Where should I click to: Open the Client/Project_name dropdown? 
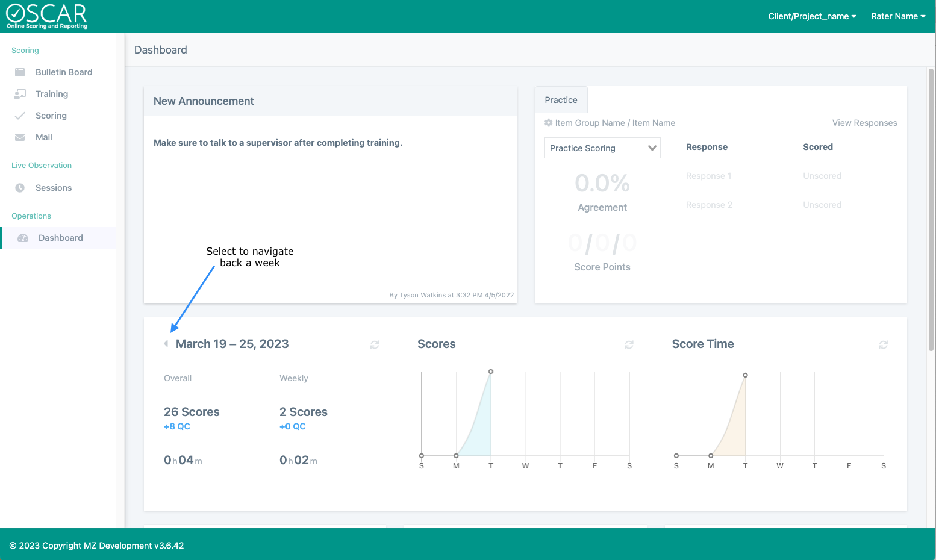(x=812, y=16)
